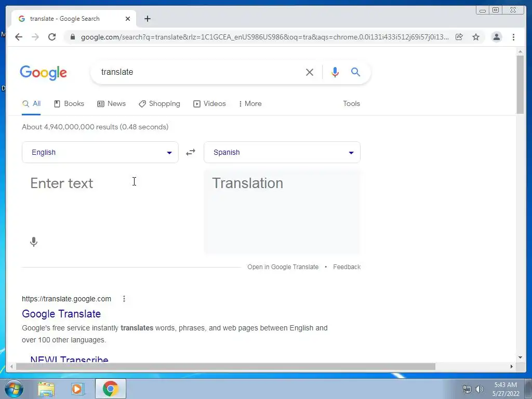This screenshot has width=532, height=399.
Task: Click the forward navigation arrow
Action: [35, 37]
